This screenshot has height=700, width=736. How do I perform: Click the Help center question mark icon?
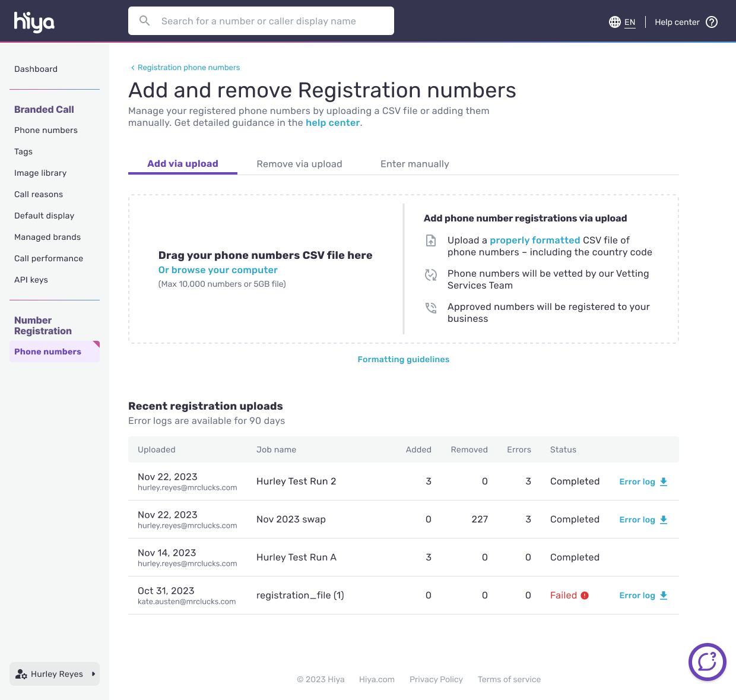[x=712, y=22]
